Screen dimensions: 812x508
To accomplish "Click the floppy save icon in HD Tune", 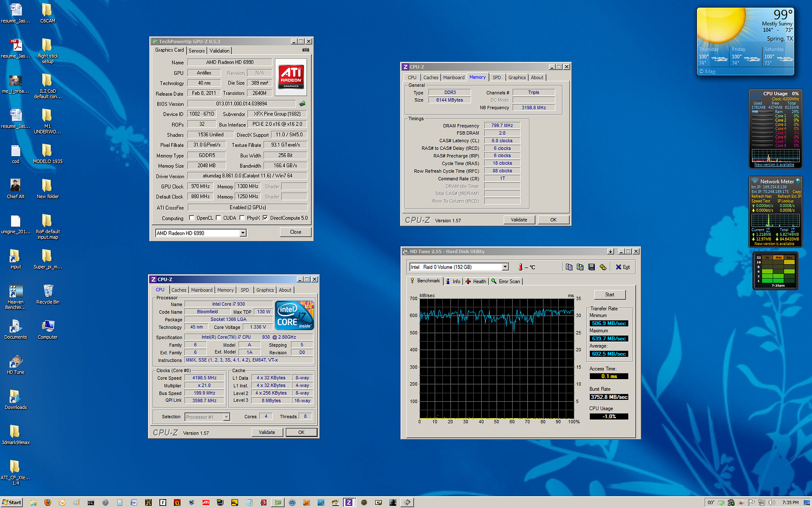I will (592, 267).
